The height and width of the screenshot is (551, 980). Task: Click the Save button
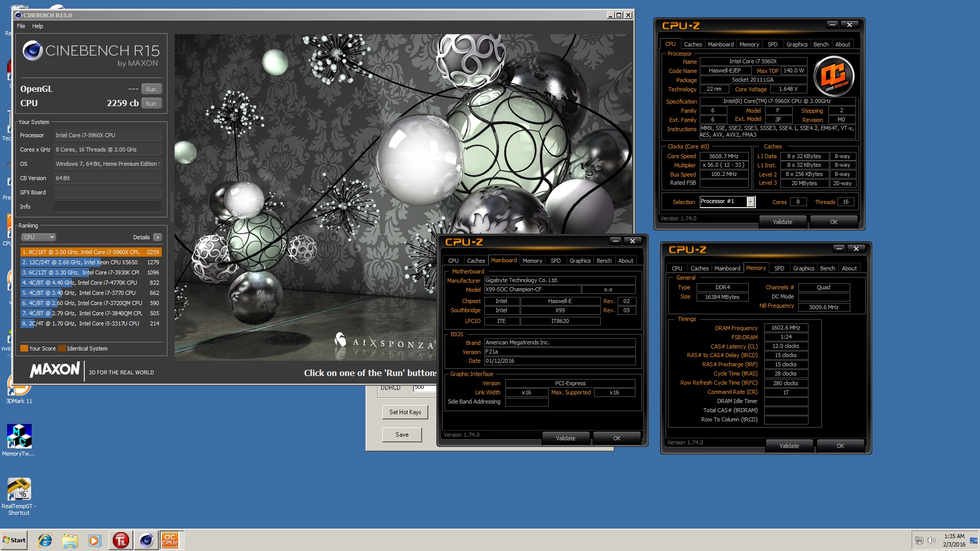pyautogui.click(x=402, y=435)
